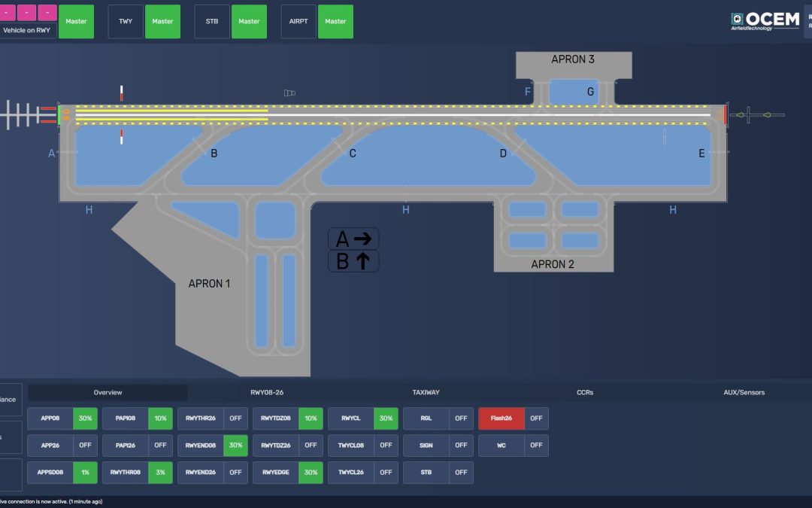Turn on the TWYCL08 taxiway centerline

(363, 446)
